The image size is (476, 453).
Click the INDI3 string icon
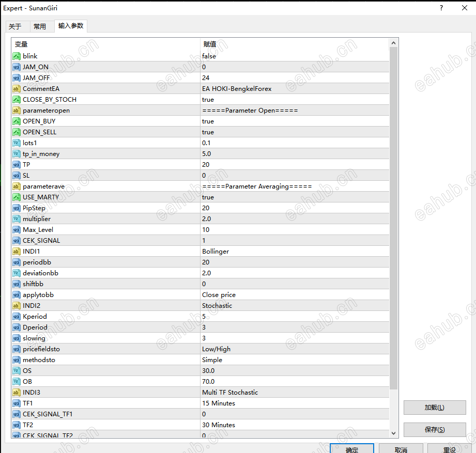coord(17,393)
